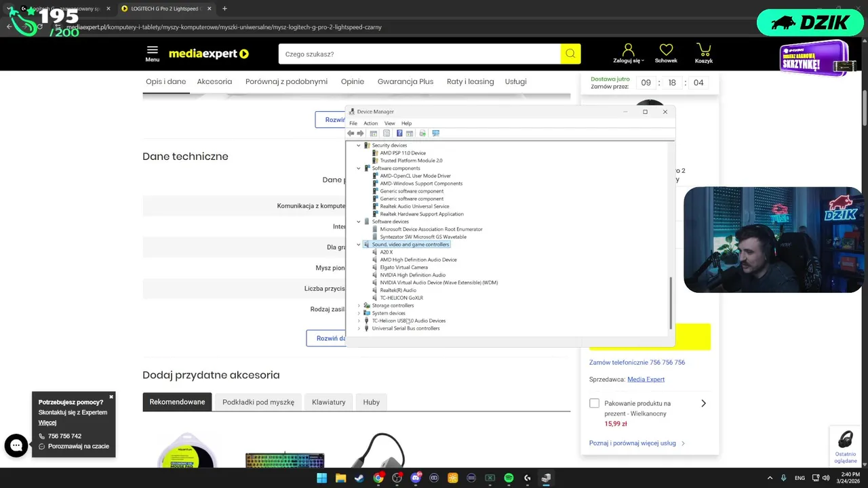Viewport: 868px width, 488px height.
Task: Expand the Storage controllers node
Action: (x=359, y=306)
